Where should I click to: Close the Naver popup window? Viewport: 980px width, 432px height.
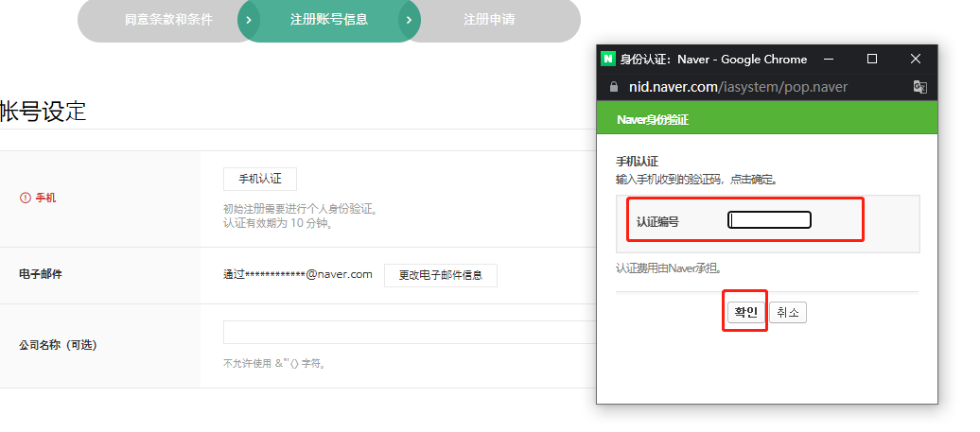pyautogui.click(x=916, y=59)
